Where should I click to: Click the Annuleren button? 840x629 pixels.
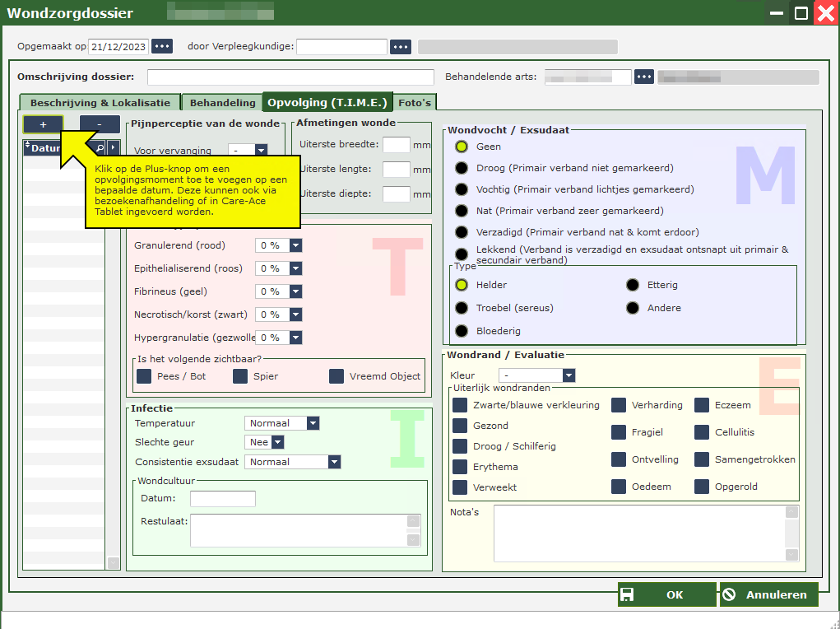click(768, 595)
